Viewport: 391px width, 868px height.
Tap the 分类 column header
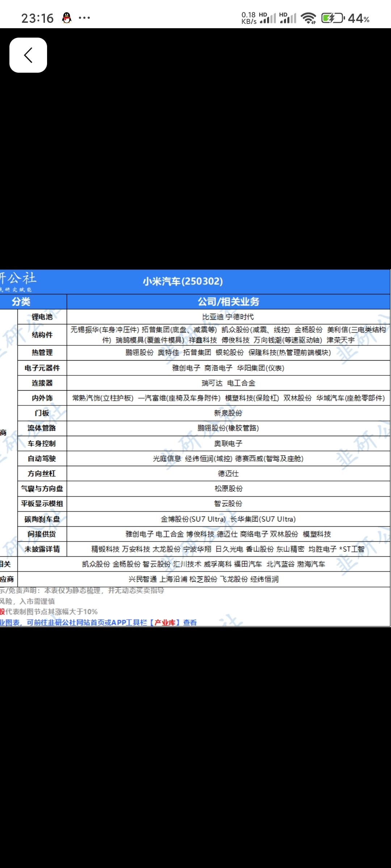21,302
